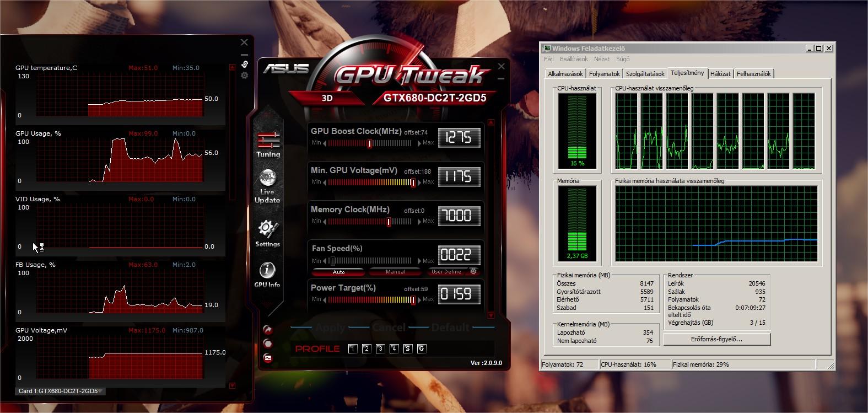Click the red monitor graph icon near the profile bar
Image resolution: width=868 pixels, height=413 pixels.
(x=268, y=358)
